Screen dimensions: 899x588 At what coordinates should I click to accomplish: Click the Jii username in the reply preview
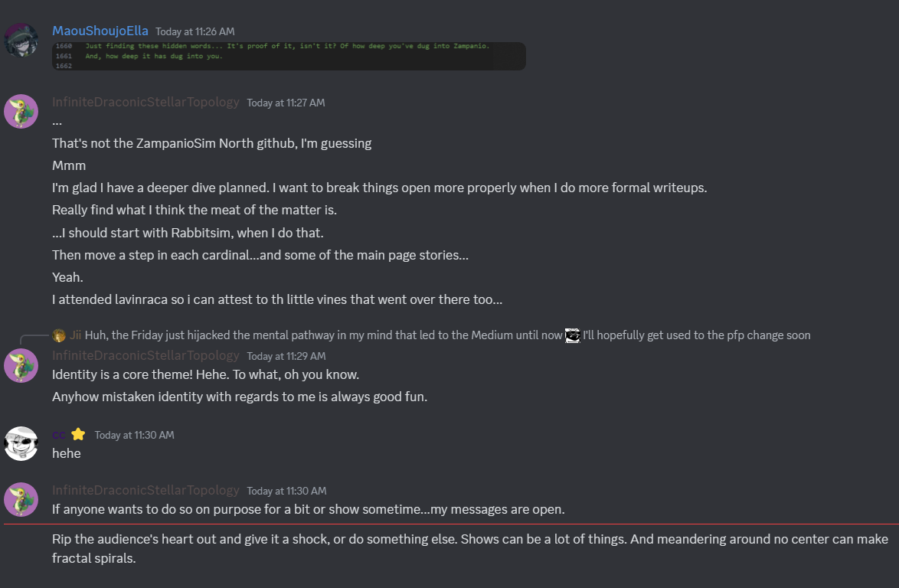point(76,335)
